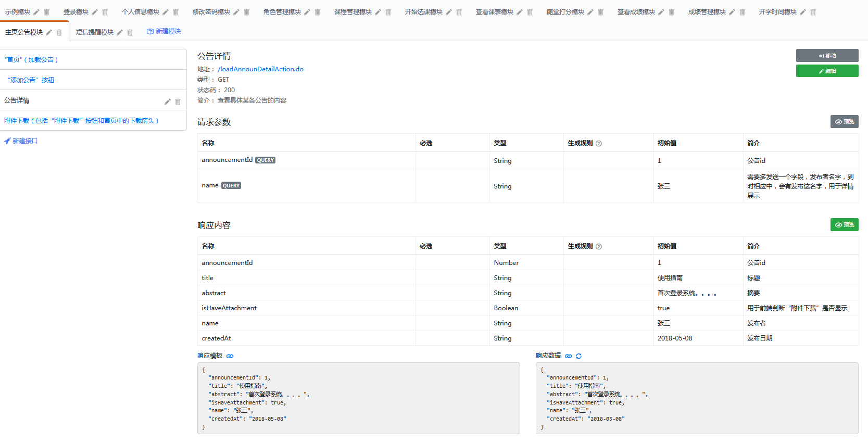This screenshot has height=443, width=868.
Task: Edit the 开学时间模块 module
Action: [x=803, y=12]
